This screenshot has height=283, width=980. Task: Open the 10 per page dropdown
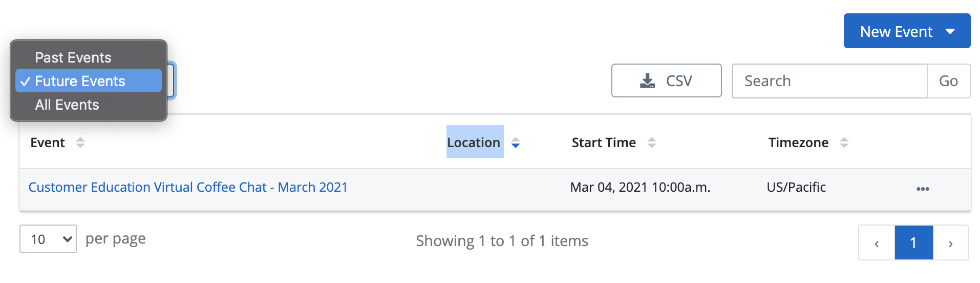coord(48,239)
